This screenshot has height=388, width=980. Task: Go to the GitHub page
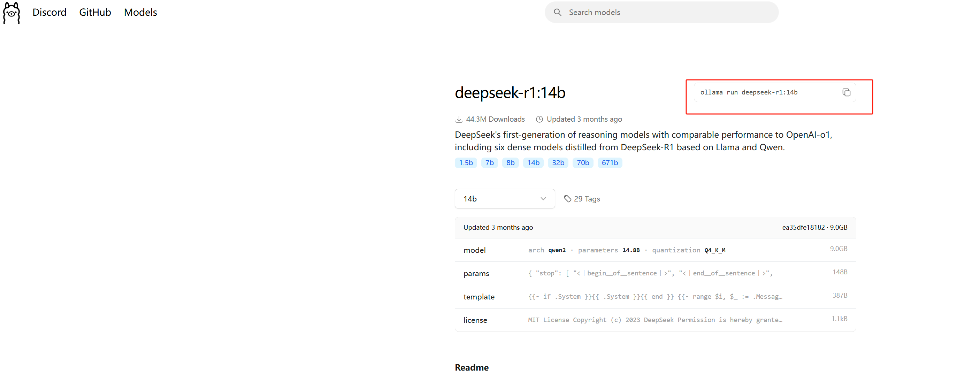95,12
